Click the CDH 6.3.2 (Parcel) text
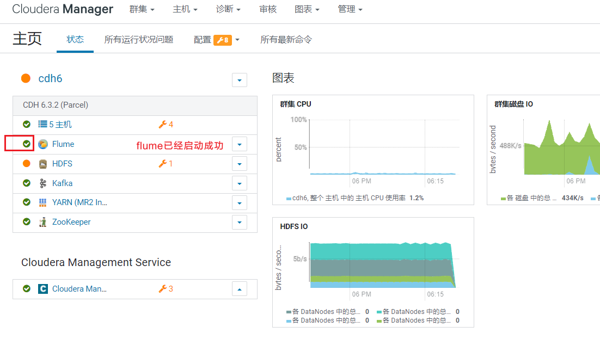 [56, 105]
